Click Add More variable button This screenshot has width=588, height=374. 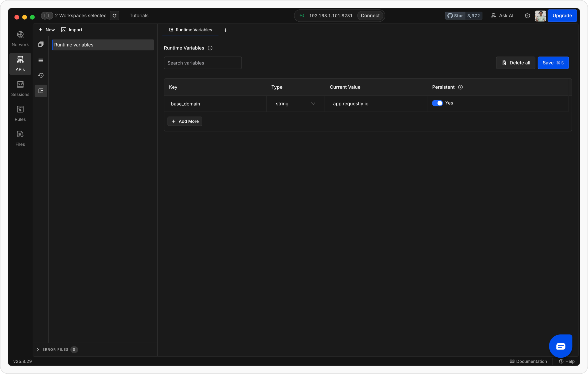(185, 121)
